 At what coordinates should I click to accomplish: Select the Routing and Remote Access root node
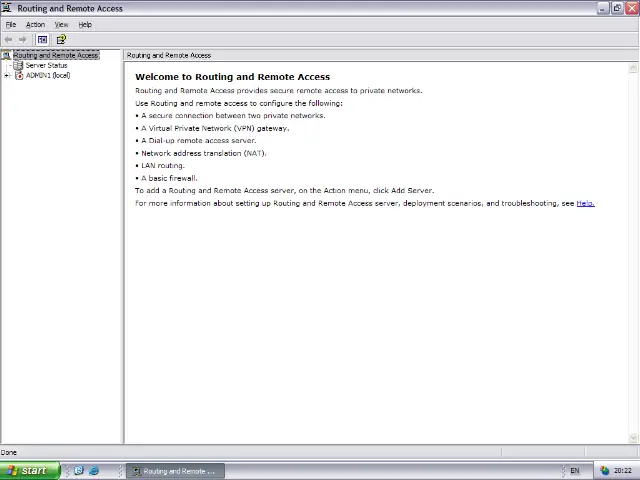click(x=55, y=55)
